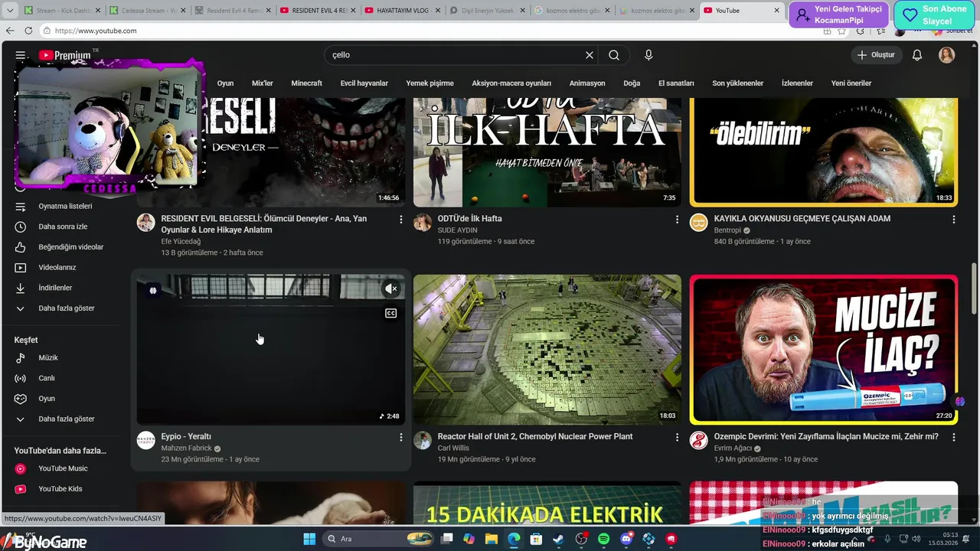Viewport: 980px width, 551px height.
Task: Open File Explorer from taskbar
Action: click(491, 539)
